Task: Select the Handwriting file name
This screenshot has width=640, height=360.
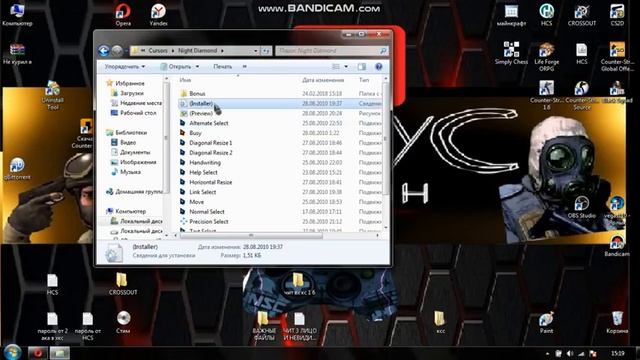Action: 205,162
